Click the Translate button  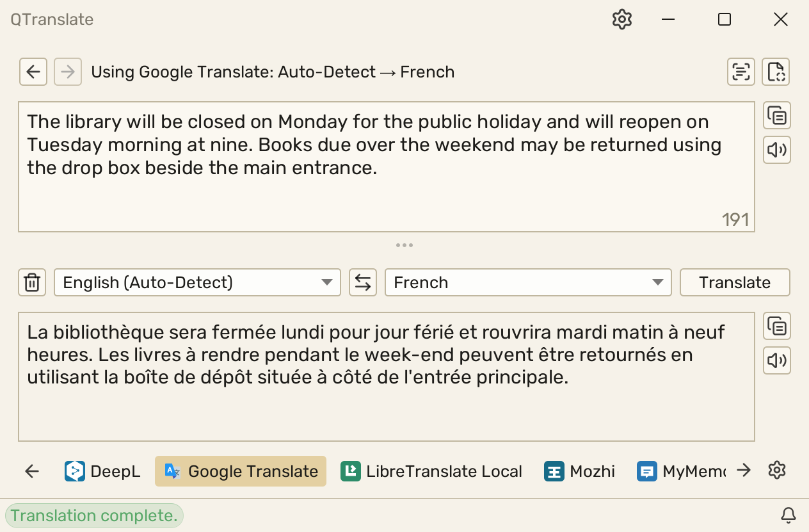point(735,282)
